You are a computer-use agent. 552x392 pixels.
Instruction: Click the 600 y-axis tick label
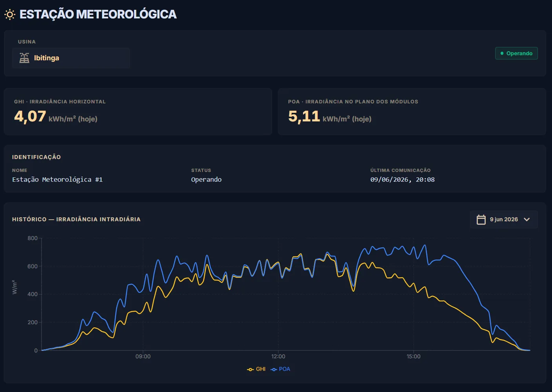pos(33,266)
